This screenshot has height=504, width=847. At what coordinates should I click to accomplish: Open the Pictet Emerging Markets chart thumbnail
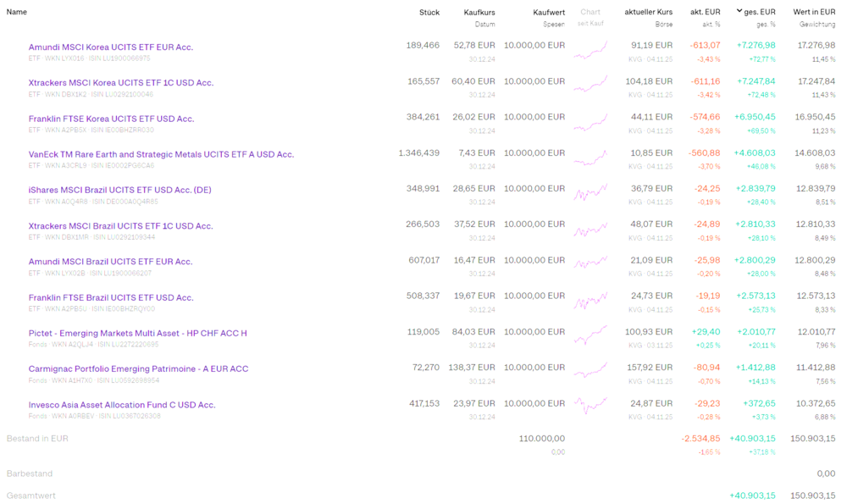590,335
